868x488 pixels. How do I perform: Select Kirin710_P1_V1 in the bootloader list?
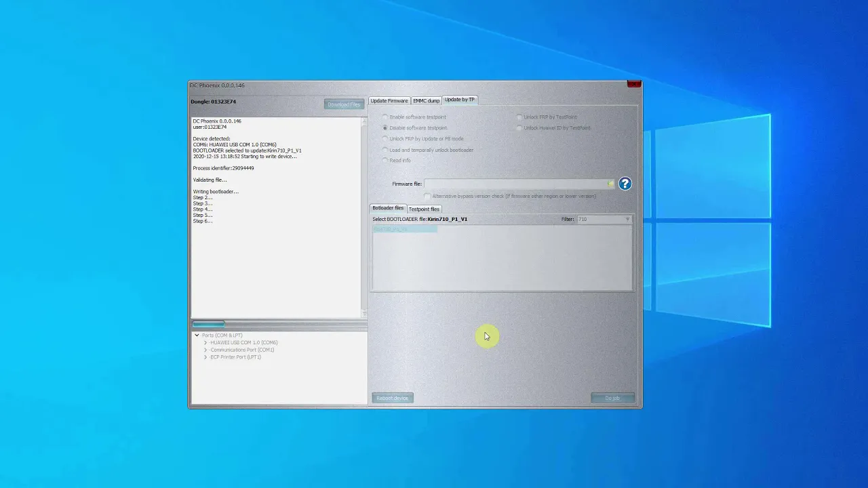point(405,229)
